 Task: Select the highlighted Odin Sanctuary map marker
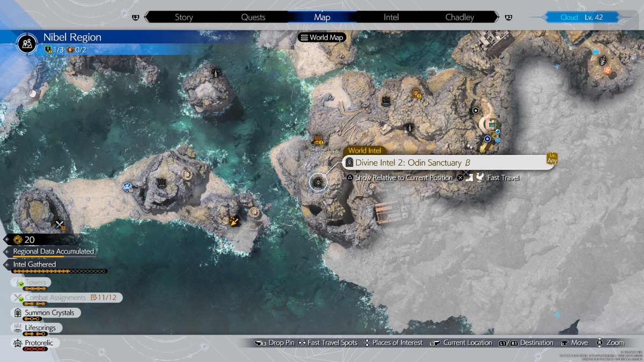pos(318,182)
